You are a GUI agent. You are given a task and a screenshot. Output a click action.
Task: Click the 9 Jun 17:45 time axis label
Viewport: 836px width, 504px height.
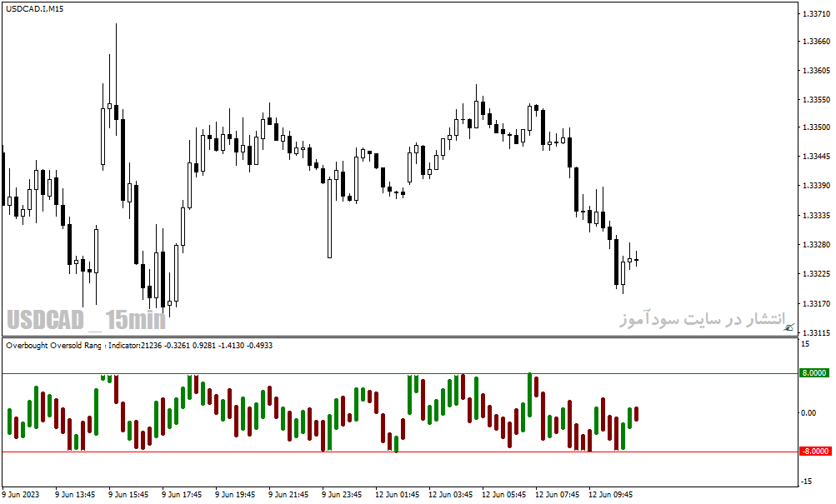(182, 494)
